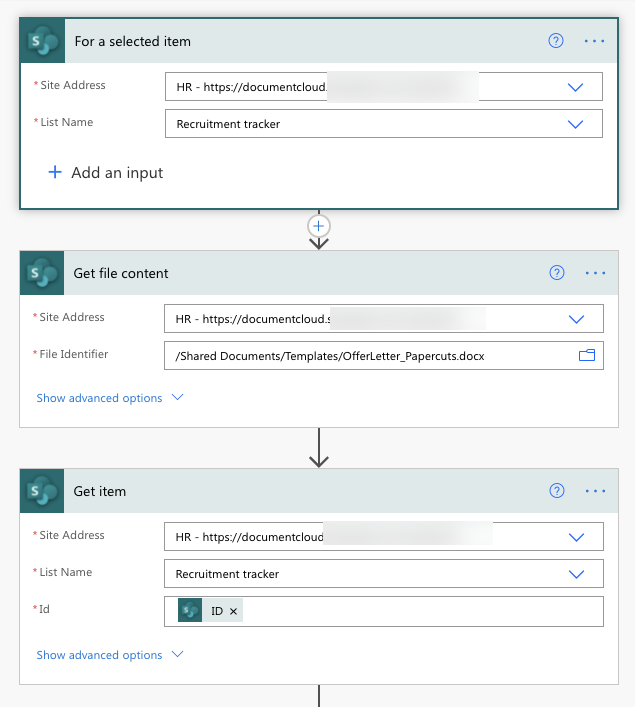Open ellipsis menu on Get file content card
The image size is (635, 707).
tap(596, 273)
